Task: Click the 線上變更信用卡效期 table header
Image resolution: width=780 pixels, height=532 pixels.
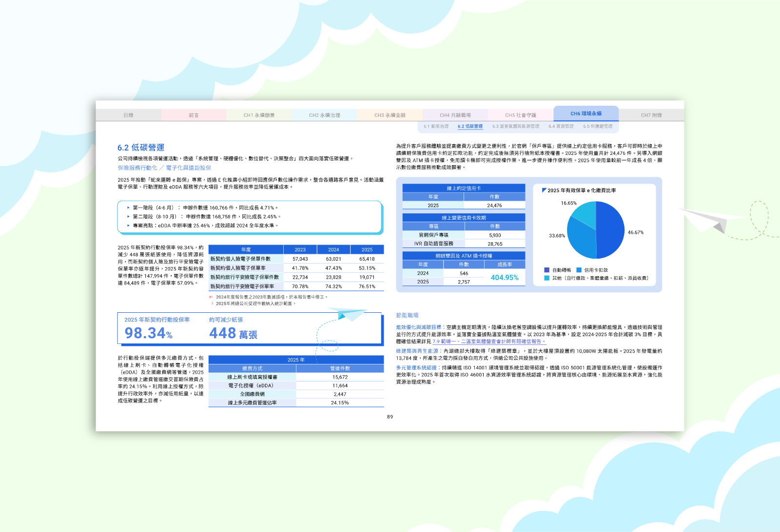Action: (x=464, y=218)
